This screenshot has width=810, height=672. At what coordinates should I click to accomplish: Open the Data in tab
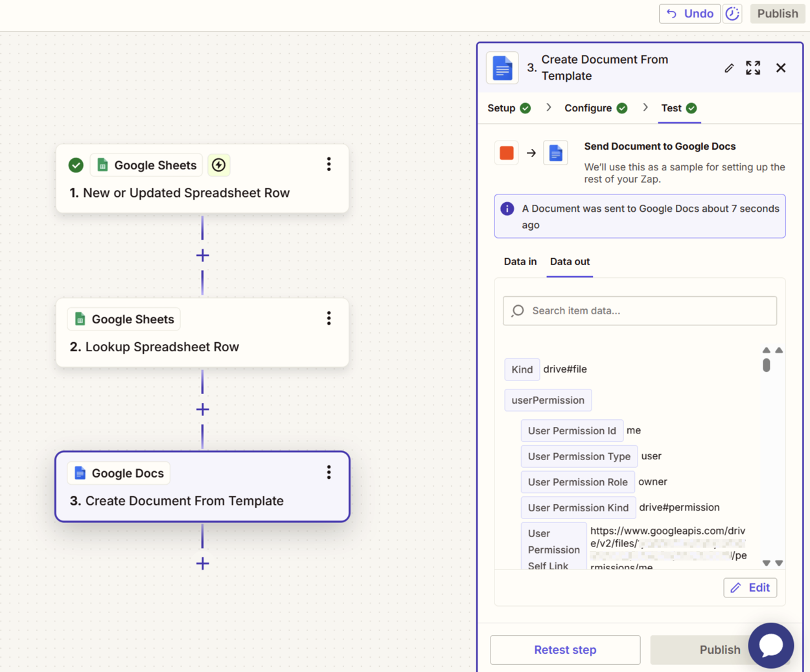point(520,262)
